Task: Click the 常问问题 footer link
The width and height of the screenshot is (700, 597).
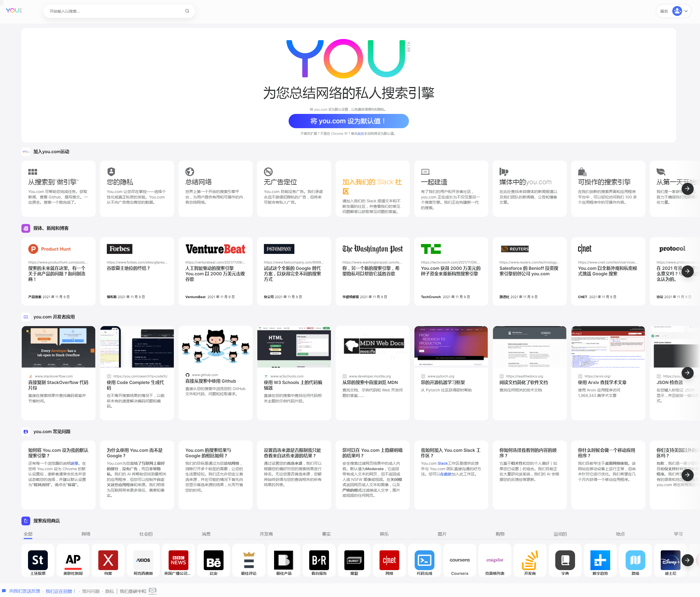Action: tap(91, 591)
